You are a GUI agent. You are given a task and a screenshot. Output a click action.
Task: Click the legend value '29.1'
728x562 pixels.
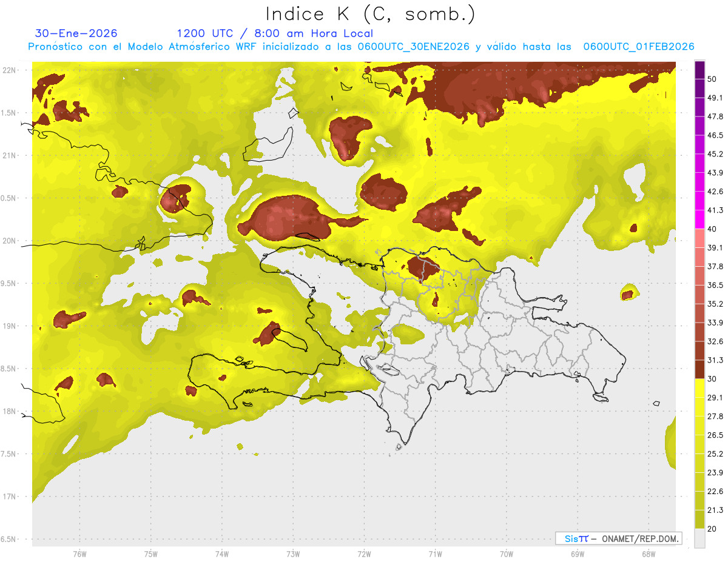tap(715, 398)
